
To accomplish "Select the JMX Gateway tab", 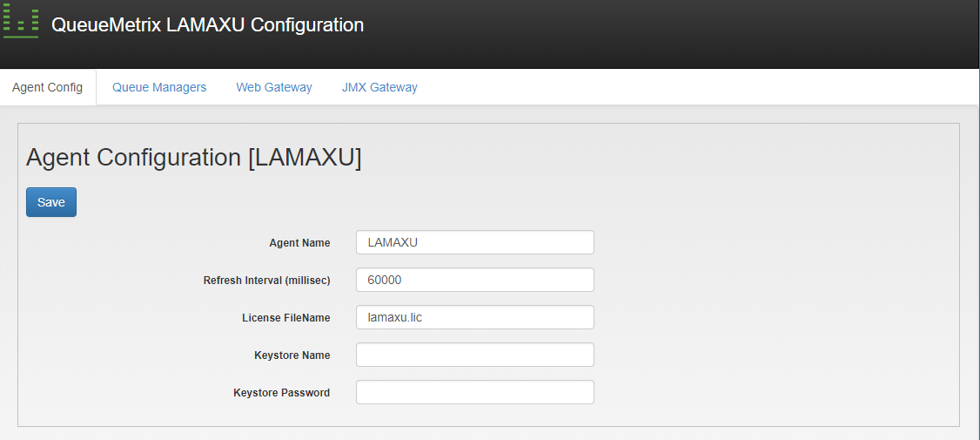I will tap(379, 87).
